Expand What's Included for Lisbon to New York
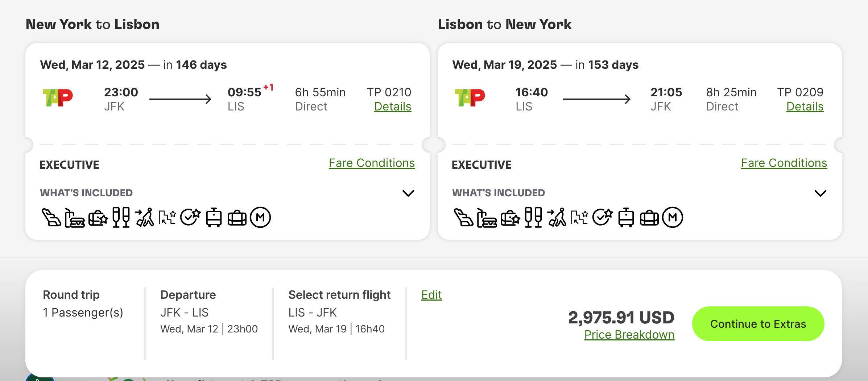This screenshot has width=868, height=381. click(821, 193)
